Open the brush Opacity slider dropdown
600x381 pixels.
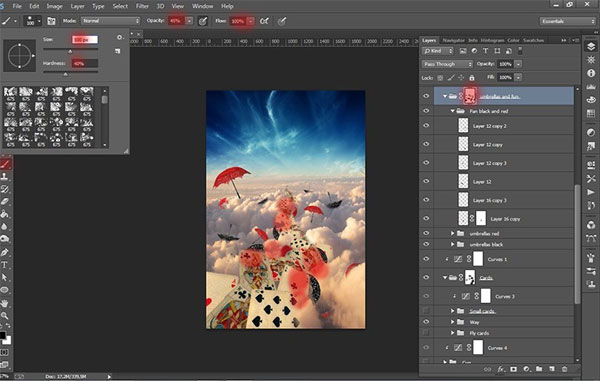[x=189, y=21]
